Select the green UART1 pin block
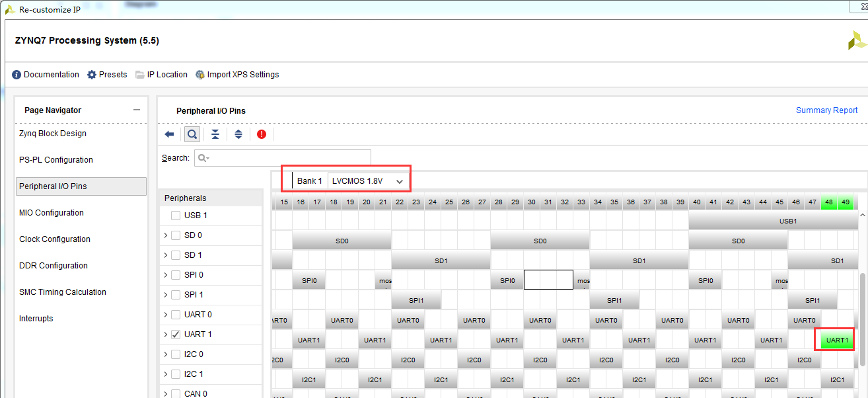This screenshot has width=868, height=398. click(x=837, y=340)
